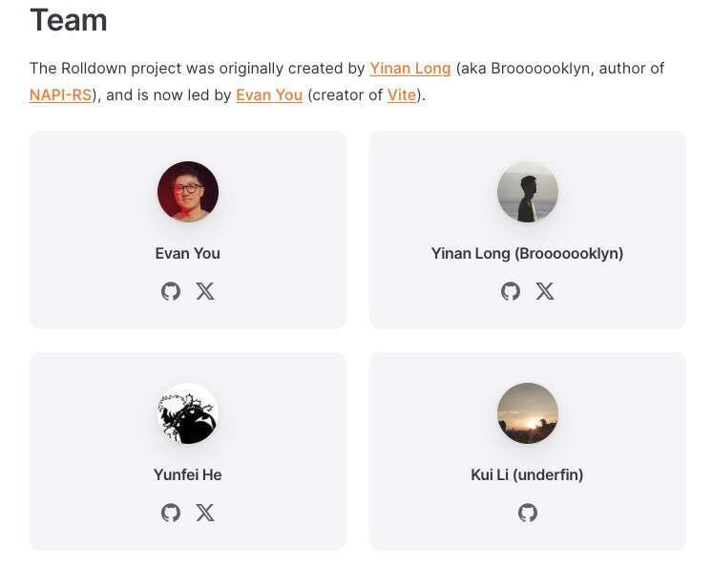The width and height of the screenshot is (713, 588).
Task: Open the Vite hyperlink
Action: point(402,95)
